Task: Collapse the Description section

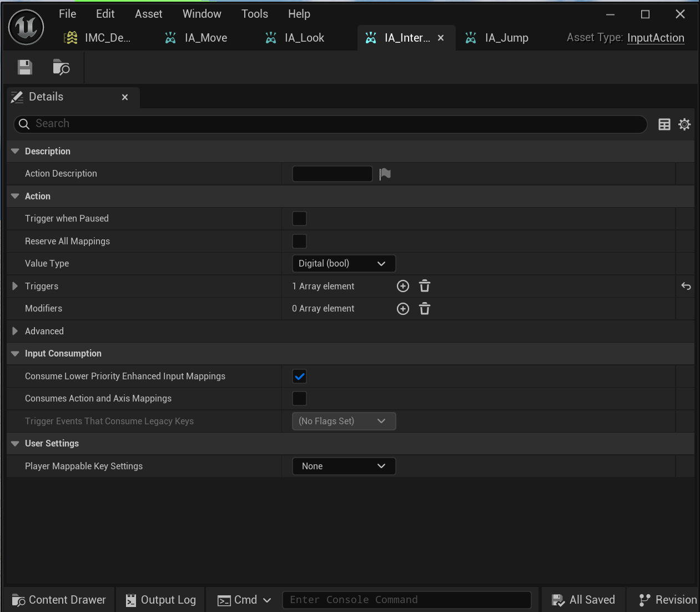Action: pyautogui.click(x=15, y=151)
